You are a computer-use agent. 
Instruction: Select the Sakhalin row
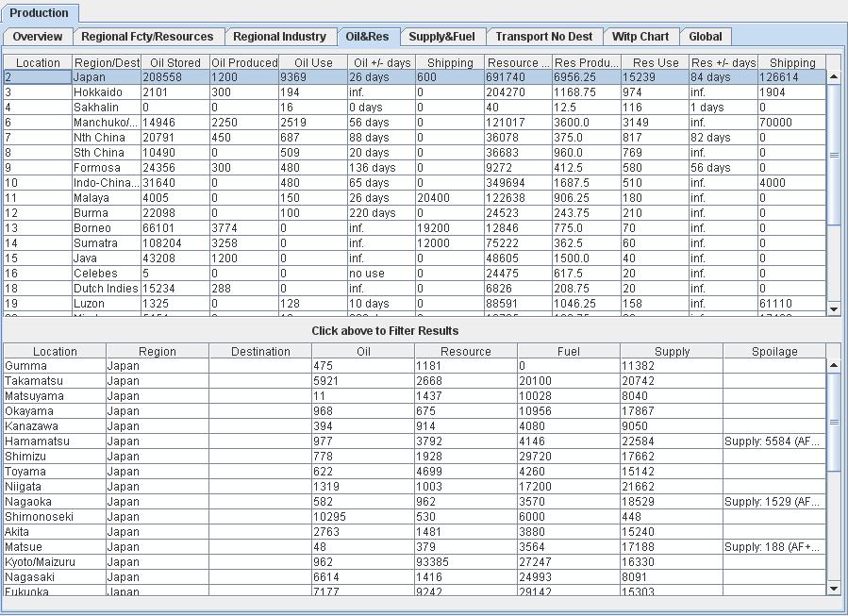[x=415, y=108]
